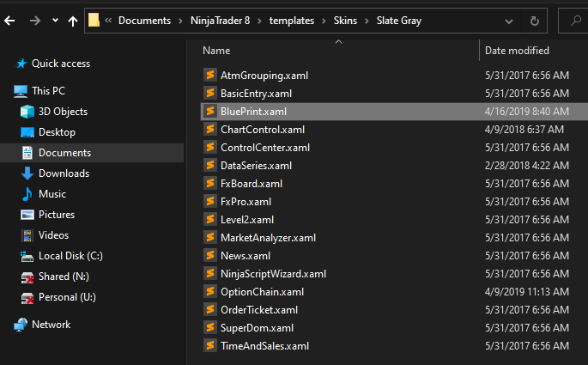588x365 pixels.
Task: Sort files by Date modified column
Action: pyautogui.click(x=517, y=51)
